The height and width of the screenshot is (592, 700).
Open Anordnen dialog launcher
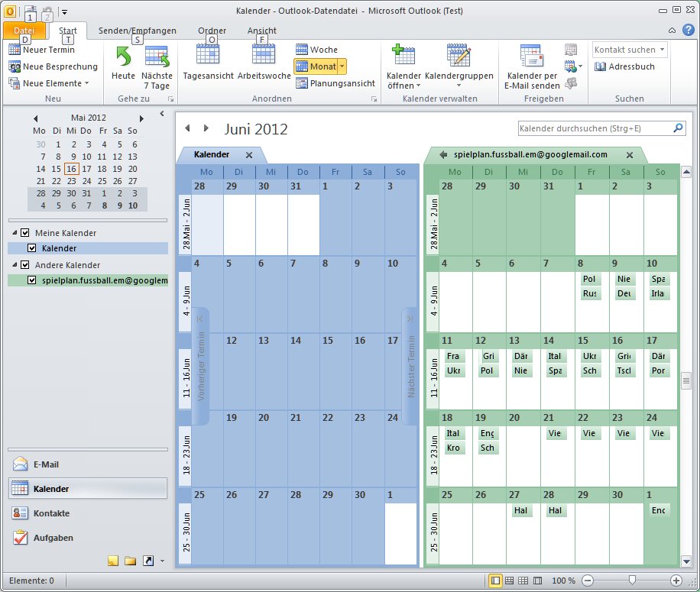[374, 99]
